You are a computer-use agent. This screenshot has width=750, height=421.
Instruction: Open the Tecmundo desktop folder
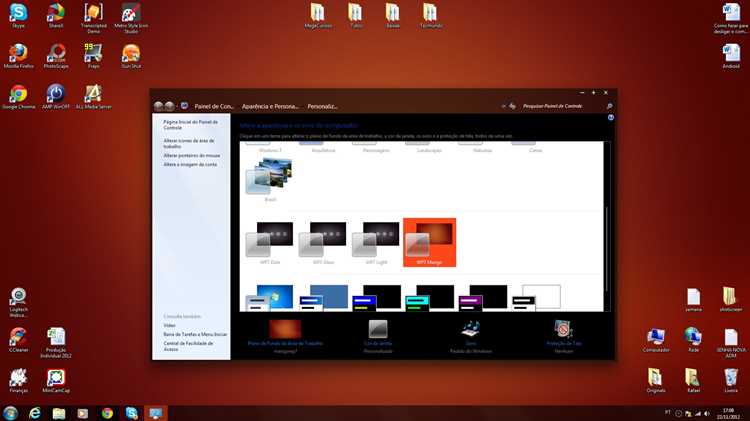(430, 16)
